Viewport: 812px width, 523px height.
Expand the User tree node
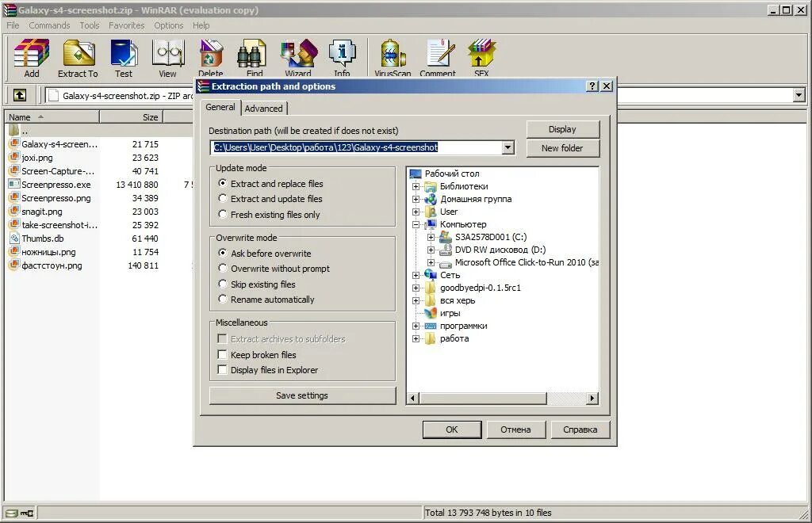click(x=416, y=212)
